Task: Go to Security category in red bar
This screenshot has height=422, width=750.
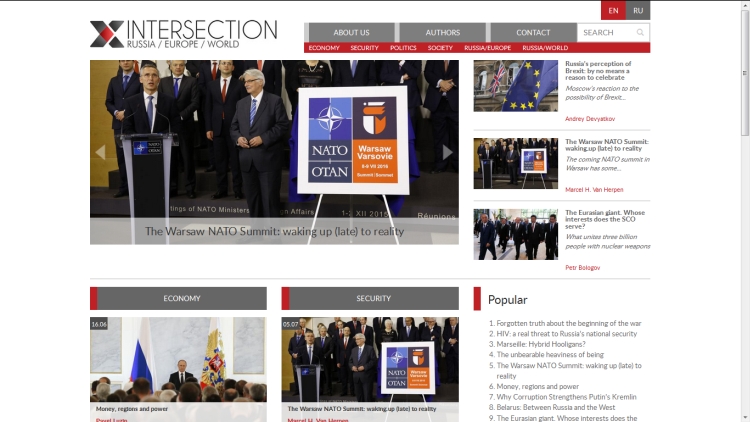Action: (x=364, y=48)
